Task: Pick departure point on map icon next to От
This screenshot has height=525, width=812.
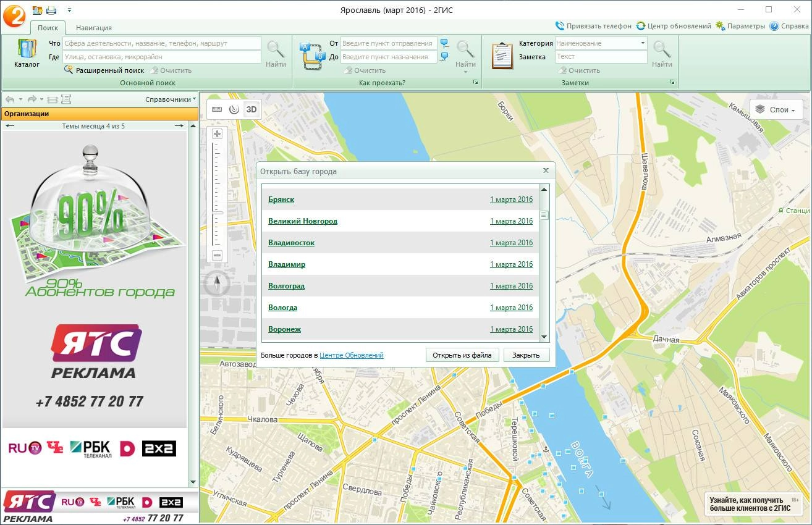Action: point(444,43)
